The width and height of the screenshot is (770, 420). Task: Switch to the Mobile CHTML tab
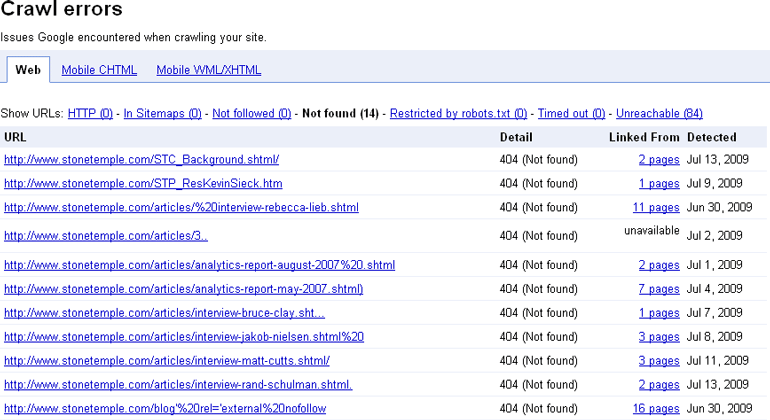99,70
